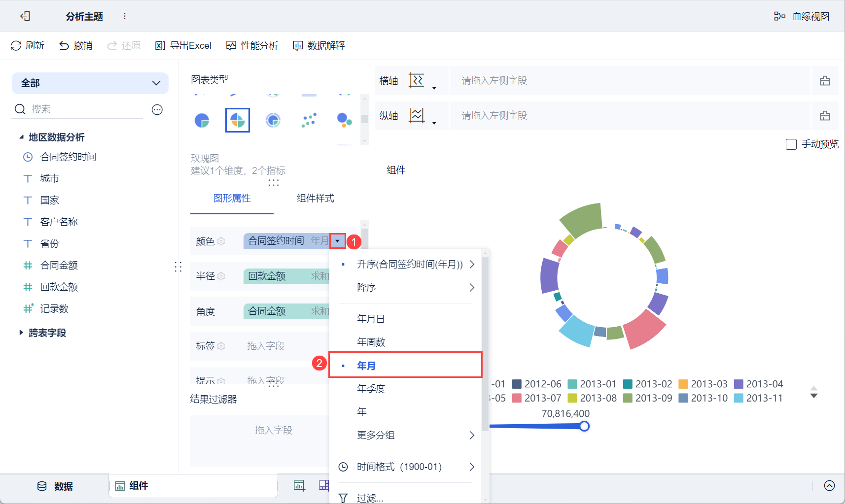Choose 年季度 from the date grouping menu

point(371,389)
